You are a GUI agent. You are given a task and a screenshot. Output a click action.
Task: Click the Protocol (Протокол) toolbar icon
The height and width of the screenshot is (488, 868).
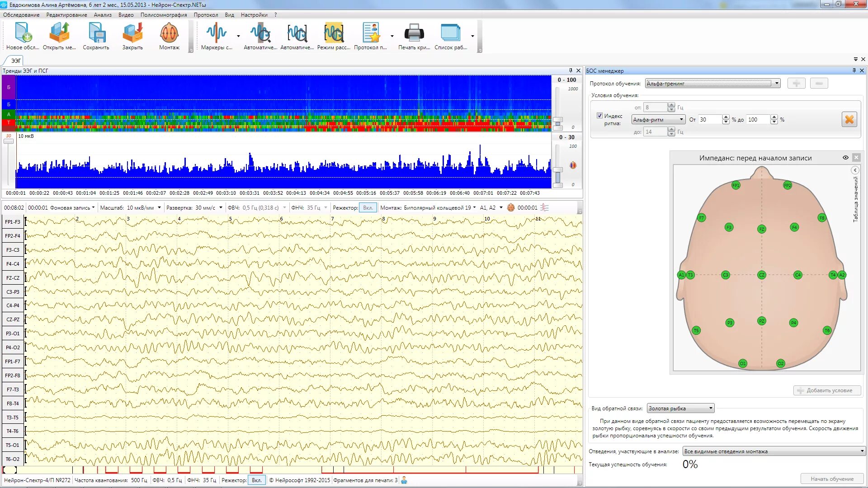tap(371, 33)
